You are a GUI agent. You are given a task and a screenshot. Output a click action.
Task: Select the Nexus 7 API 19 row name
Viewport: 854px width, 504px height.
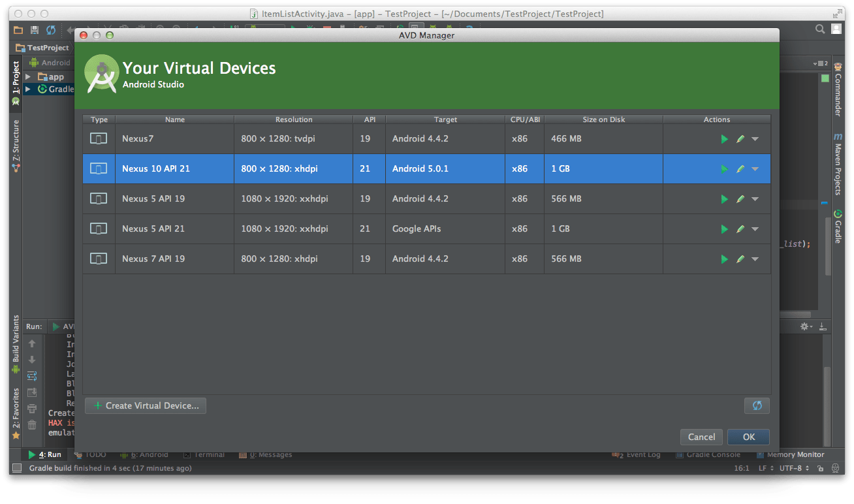click(x=153, y=259)
